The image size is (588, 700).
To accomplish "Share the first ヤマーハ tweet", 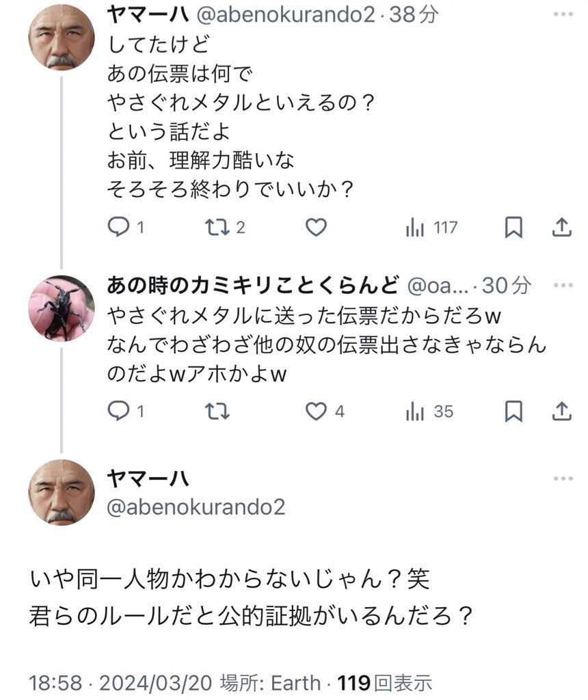I will click(x=561, y=228).
